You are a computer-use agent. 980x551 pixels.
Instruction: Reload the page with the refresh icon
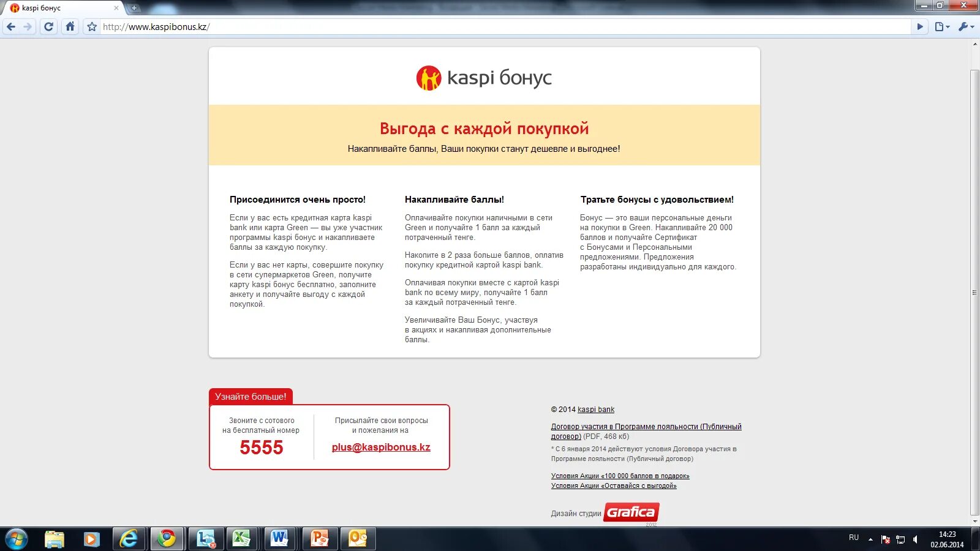(x=49, y=27)
